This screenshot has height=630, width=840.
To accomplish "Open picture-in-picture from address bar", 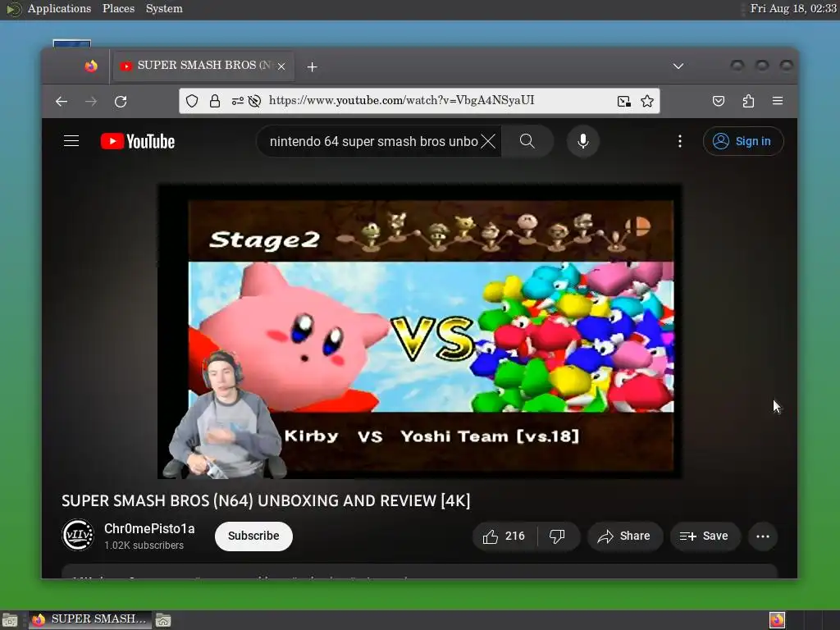I will (623, 101).
